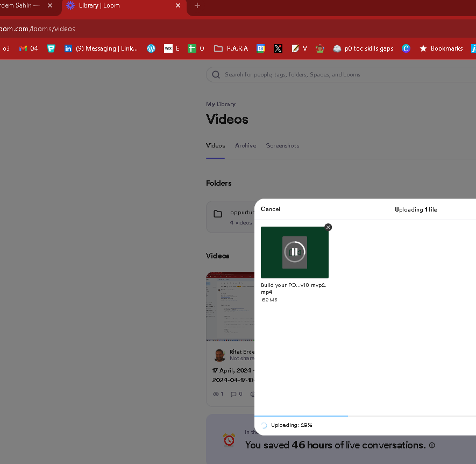The height and width of the screenshot is (464, 476).
Task: Open the p0 toc skills gaps bookmark
Action: [363, 48]
